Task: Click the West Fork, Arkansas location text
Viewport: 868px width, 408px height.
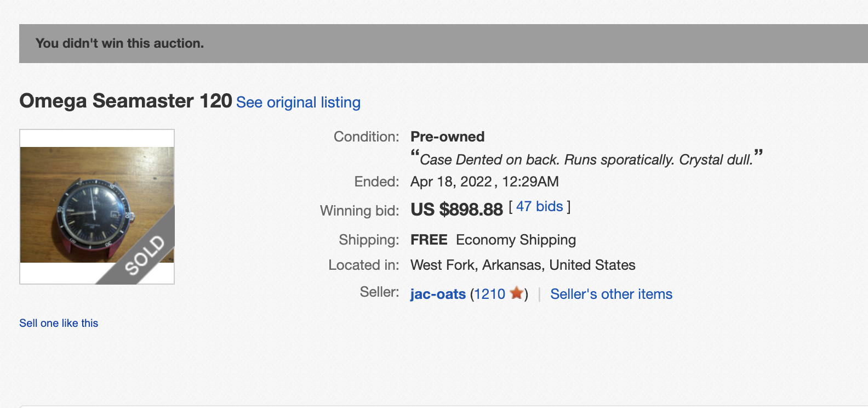Action: coord(522,265)
